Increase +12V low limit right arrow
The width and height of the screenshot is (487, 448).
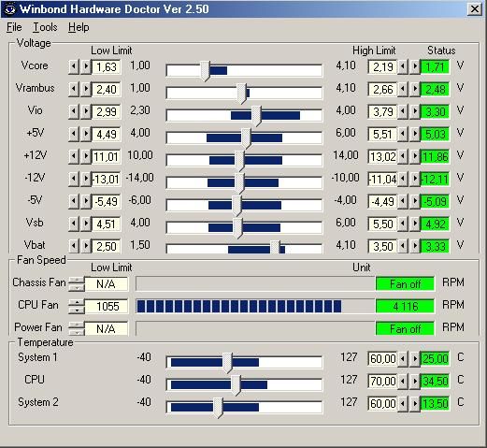[86, 156]
